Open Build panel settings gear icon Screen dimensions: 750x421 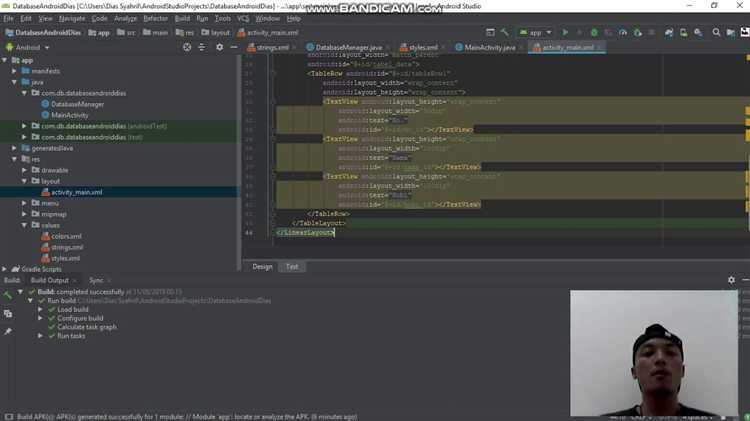pyautogui.click(x=731, y=280)
